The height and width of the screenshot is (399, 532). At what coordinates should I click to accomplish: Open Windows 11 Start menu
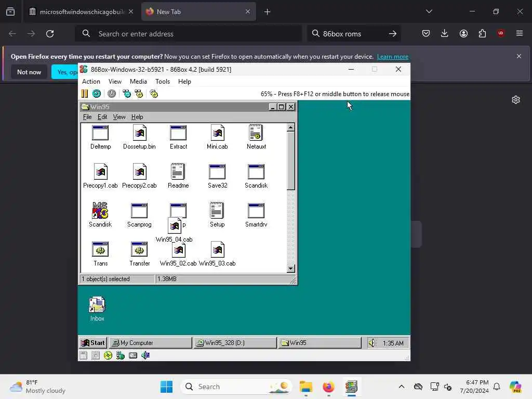click(x=166, y=387)
